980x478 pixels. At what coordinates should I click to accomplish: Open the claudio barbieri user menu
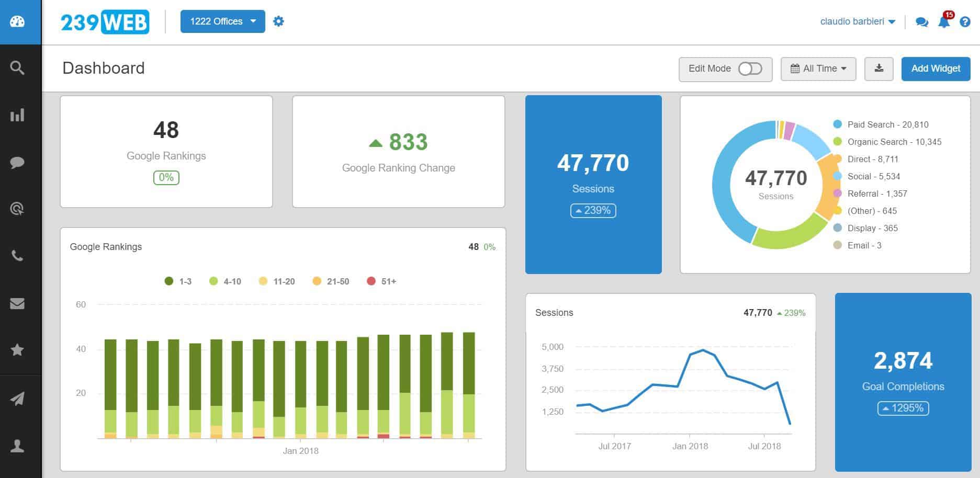click(x=858, y=21)
